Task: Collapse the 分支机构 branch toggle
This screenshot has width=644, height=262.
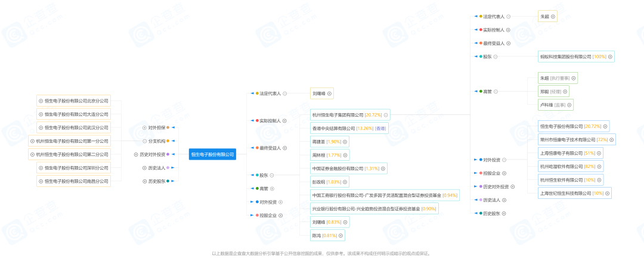Action: pos(144,141)
